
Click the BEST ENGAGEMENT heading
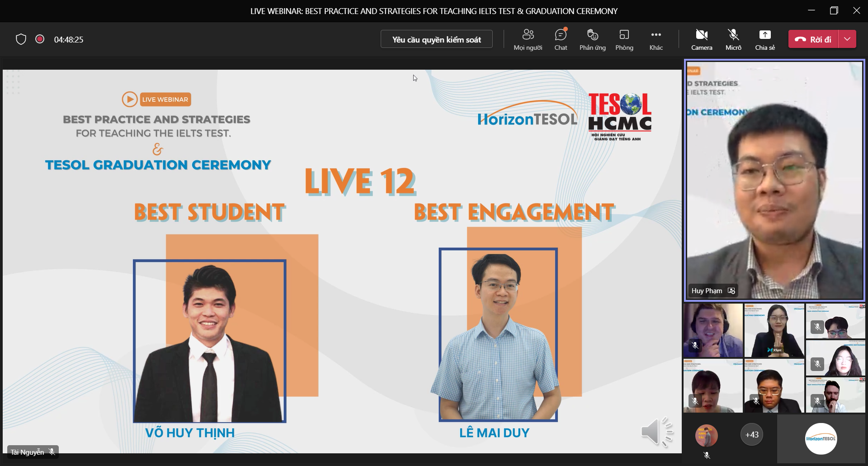click(x=514, y=212)
